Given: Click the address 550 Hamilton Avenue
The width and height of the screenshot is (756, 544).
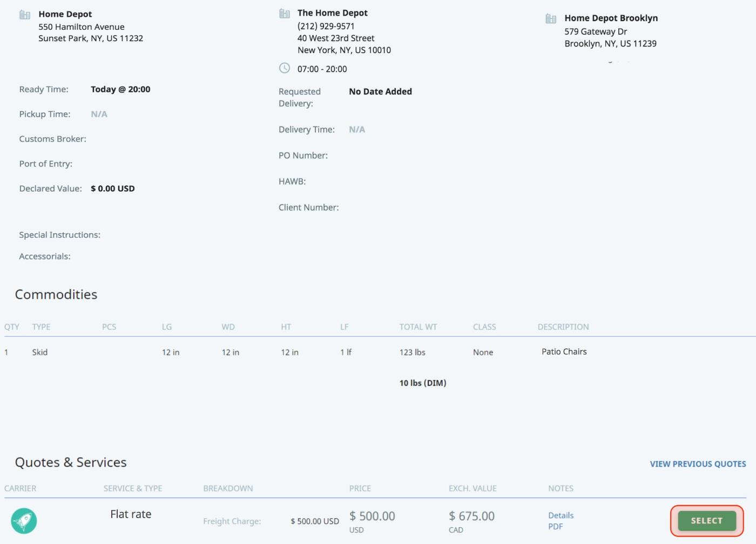Looking at the screenshot, I should 82,27.
